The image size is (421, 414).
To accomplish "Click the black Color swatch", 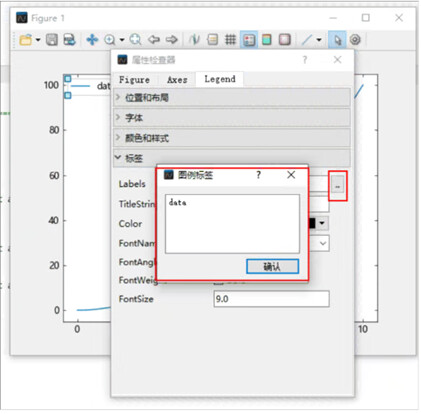I will [x=312, y=223].
